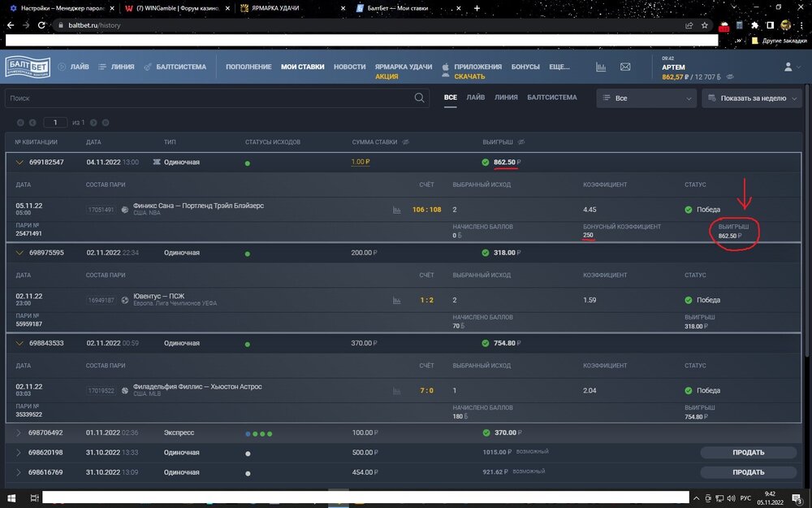The image size is (812, 508).
Task: Click the BaltBet logo in the header
Action: pyautogui.click(x=28, y=67)
